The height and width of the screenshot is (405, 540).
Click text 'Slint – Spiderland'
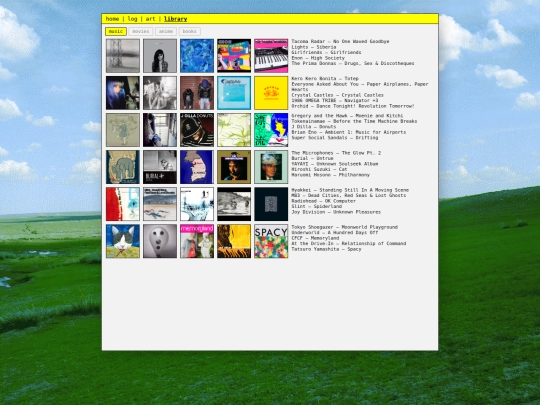click(x=316, y=206)
